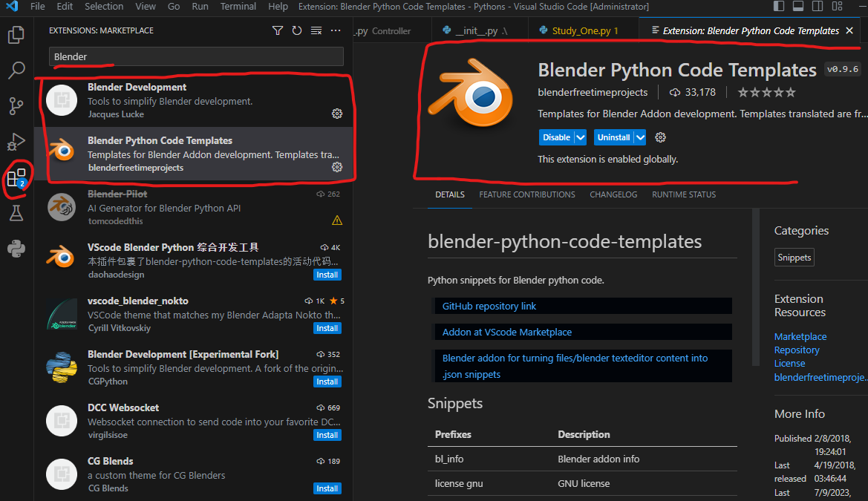The width and height of the screenshot is (868, 501).
Task: Click the Disable button
Action: coord(556,137)
